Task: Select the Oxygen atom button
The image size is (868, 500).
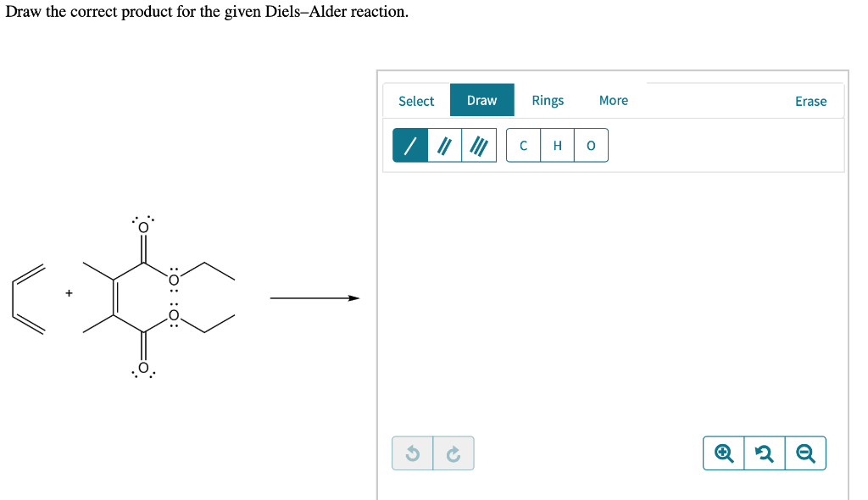Action: click(x=591, y=145)
